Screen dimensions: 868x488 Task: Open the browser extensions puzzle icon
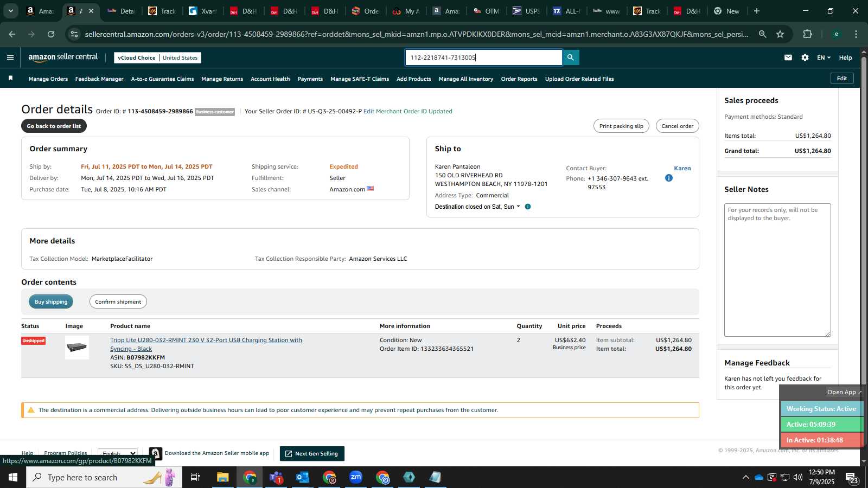[x=808, y=34]
